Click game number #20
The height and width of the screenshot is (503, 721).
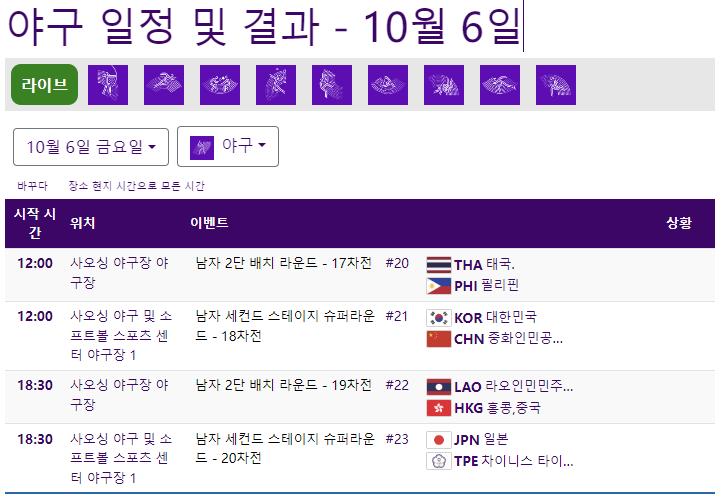[x=397, y=263]
